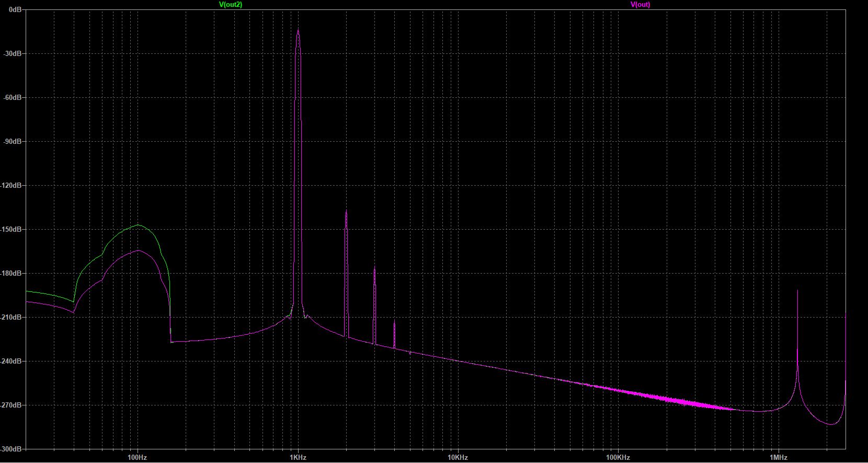Viewport: 868px width, 463px height.
Task: Click the 1MHz frequency axis label
Action: tap(778, 457)
